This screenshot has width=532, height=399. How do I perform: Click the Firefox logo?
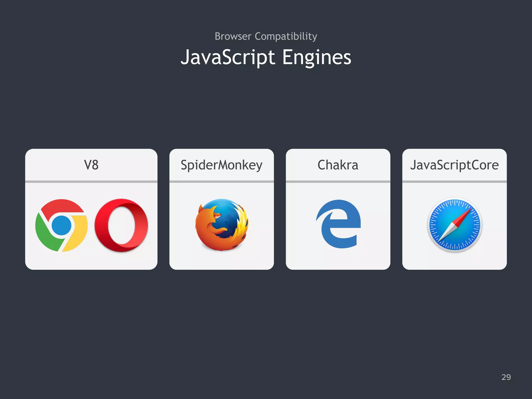(x=222, y=225)
